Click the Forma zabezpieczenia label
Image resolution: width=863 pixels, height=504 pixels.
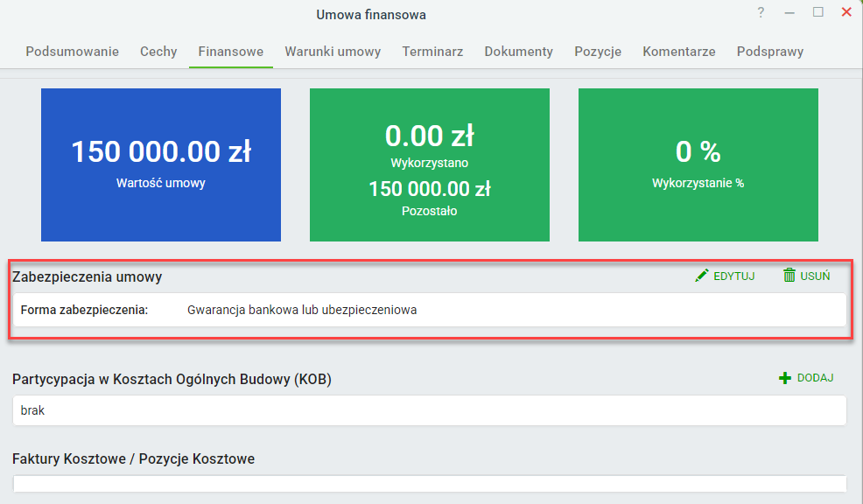(84, 310)
